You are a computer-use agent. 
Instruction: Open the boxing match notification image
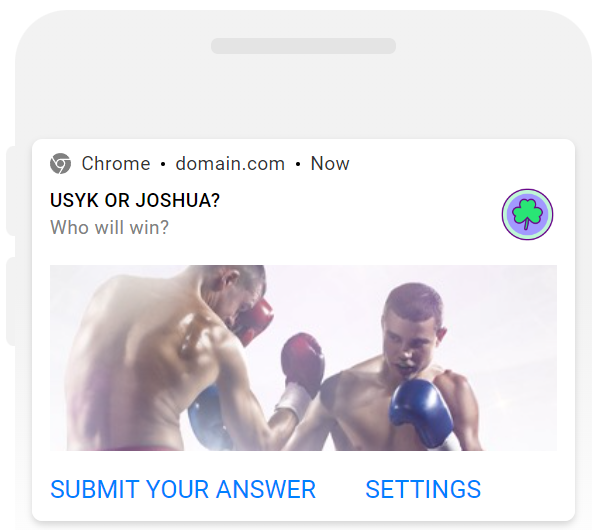pos(303,357)
